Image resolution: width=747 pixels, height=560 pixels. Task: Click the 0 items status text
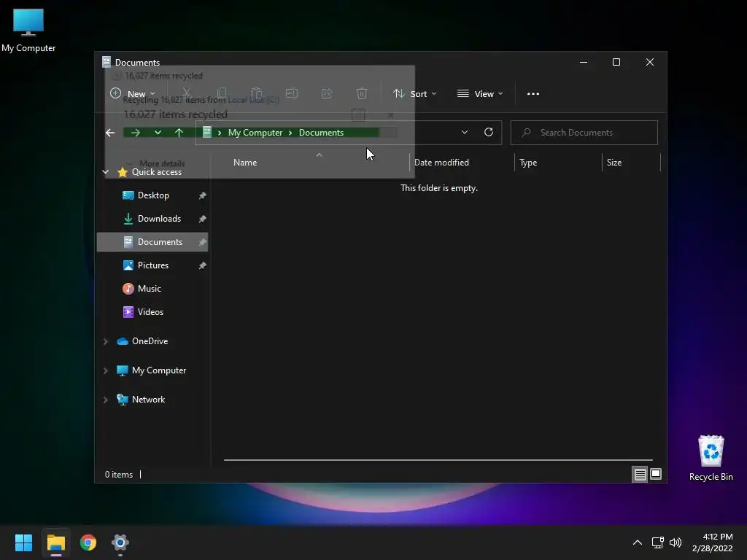(x=119, y=474)
